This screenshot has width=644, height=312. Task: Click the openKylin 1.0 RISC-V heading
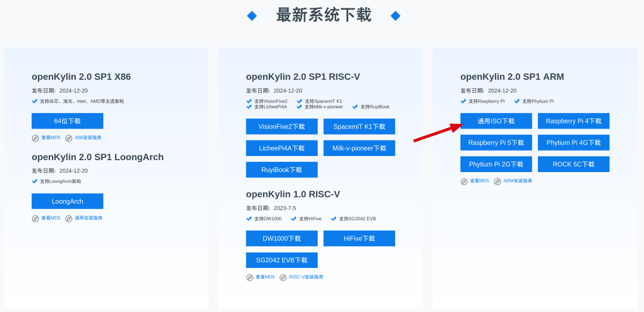(293, 194)
